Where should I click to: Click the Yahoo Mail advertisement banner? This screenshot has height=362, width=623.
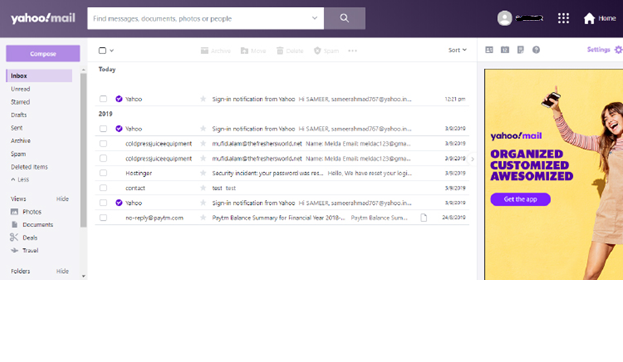(553, 174)
